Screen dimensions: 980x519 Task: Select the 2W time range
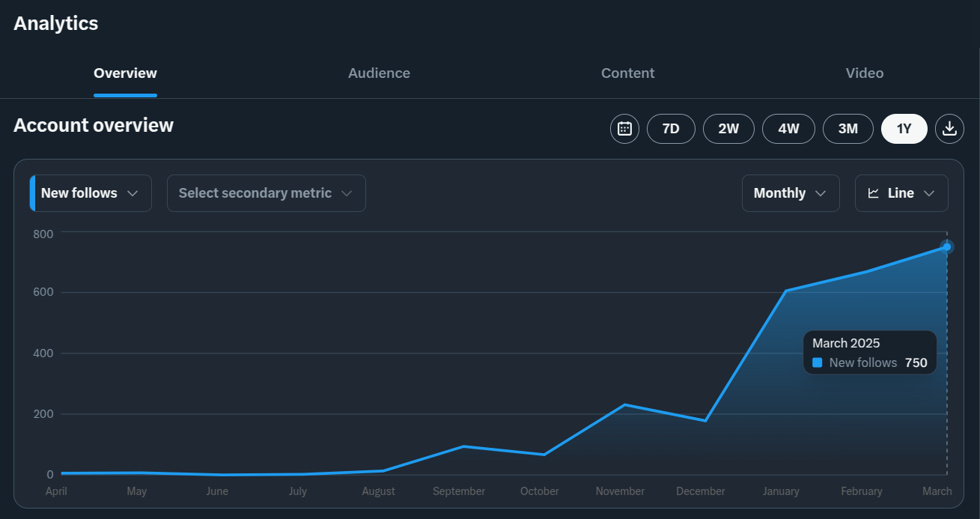coord(728,129)
